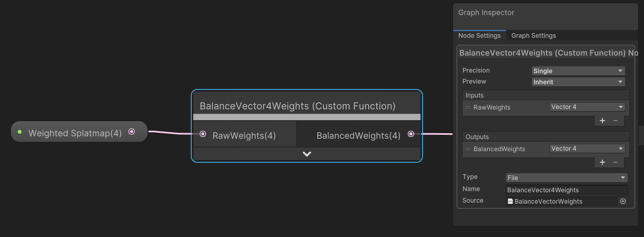
Task: Grab the BalancedWeights output drag handle
Action: point(468,149)
